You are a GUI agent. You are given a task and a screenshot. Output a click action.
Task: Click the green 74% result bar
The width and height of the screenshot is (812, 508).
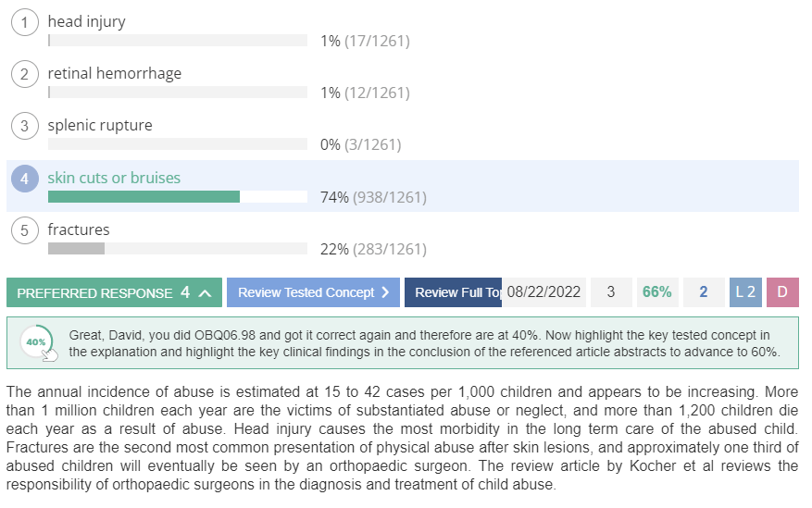click(144, 196)
